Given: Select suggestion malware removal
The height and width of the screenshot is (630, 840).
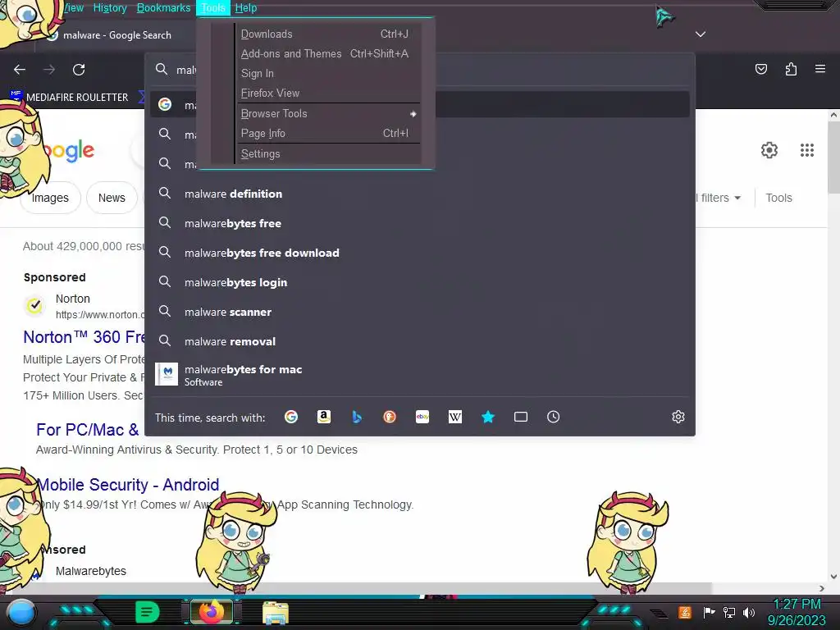Looking at the screenshot, I should click(419, 341).
